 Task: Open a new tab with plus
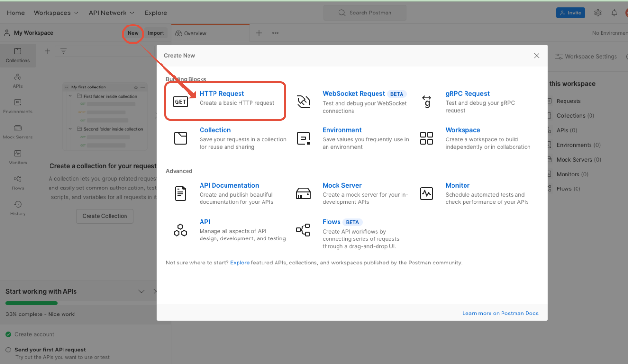tap(259, 33)
